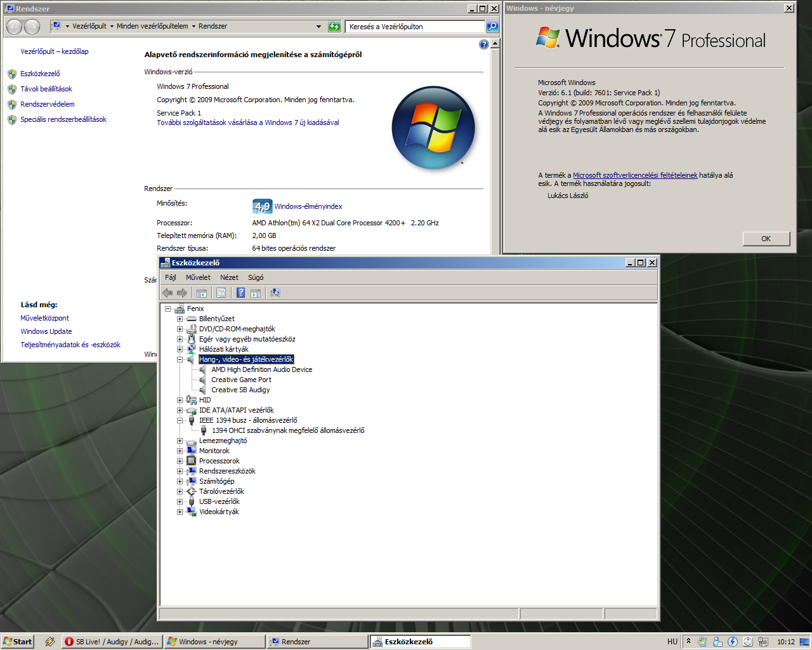
Task: Select Processzorok tree item
Action: click(219, 461)
